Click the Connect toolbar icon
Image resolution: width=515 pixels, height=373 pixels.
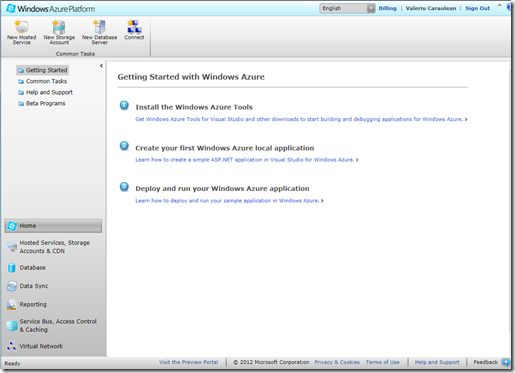(x=134, y=27)
